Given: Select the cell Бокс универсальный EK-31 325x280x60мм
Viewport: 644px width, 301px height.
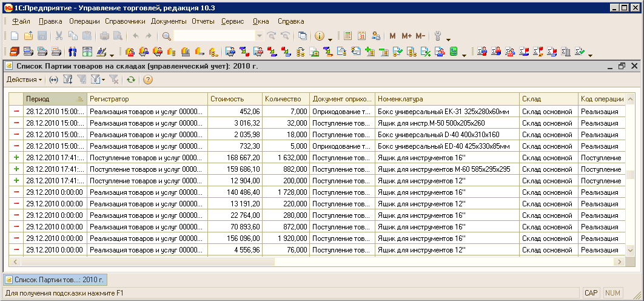Looking at the screenshot, I should (447, 112).
